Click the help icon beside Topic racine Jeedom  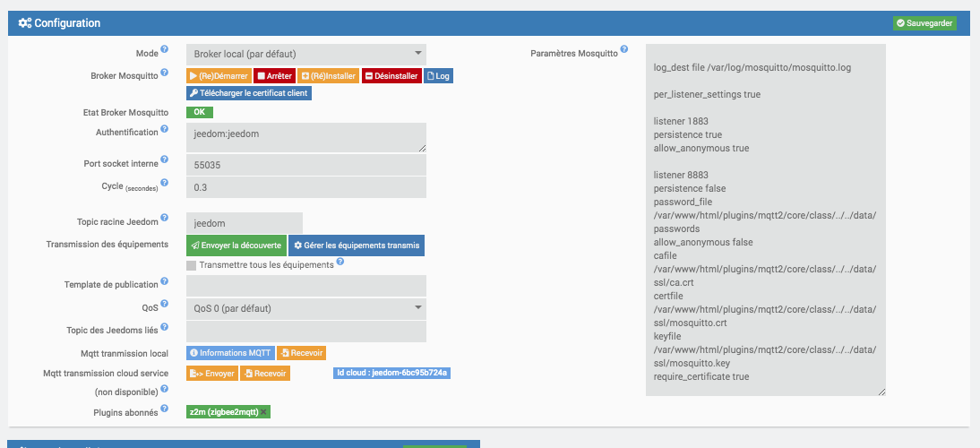tap(164, 218)
